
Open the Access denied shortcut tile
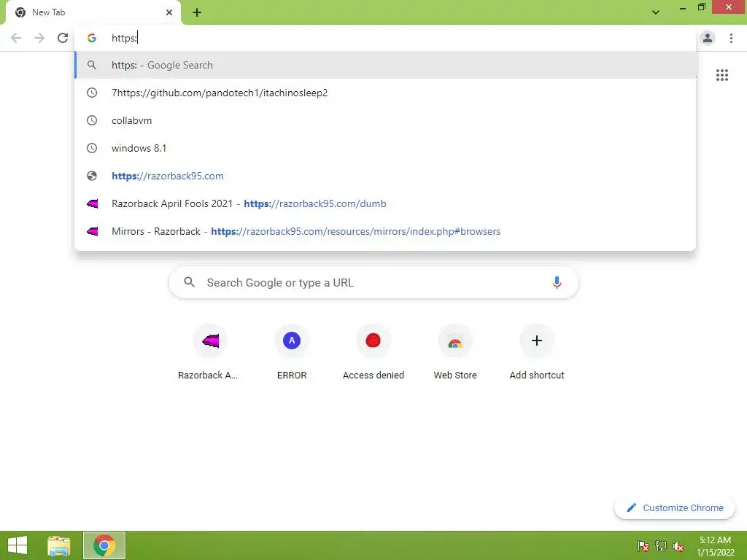373,352
